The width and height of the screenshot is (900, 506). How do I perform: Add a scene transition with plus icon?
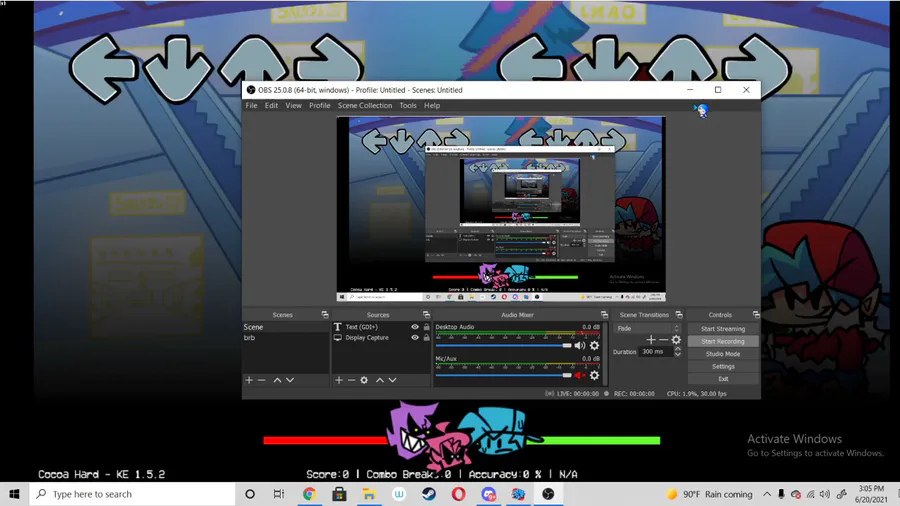click(650, 340)
